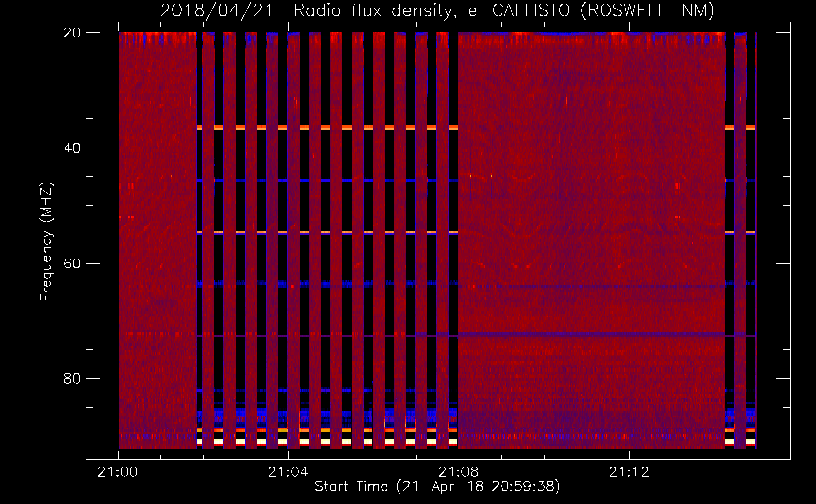Click the Frequency (MHZ) y-axis label
The width and height of the screenshot is (816, 504).
pyautogui.click(x=46, y=242)
